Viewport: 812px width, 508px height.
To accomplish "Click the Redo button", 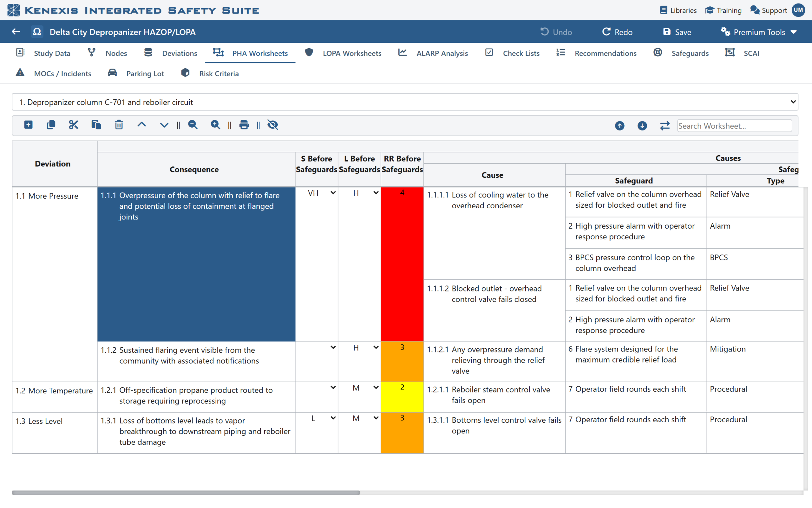I will point(617,32).
